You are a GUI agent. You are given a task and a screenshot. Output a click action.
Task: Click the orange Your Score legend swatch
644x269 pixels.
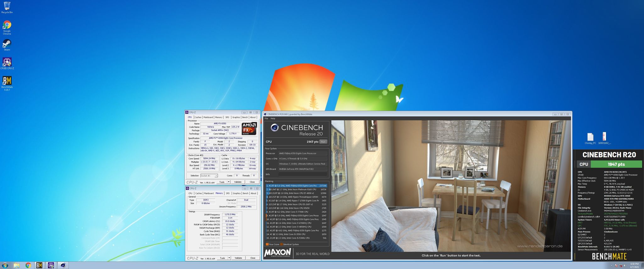267,244
